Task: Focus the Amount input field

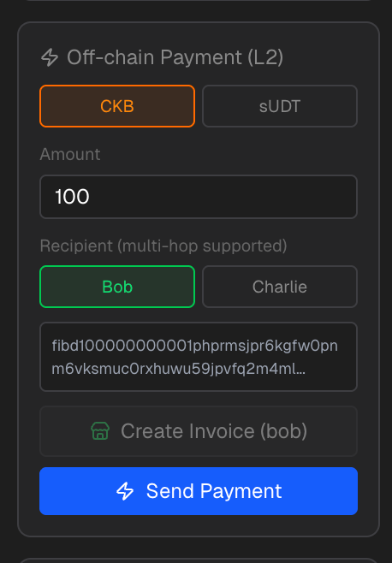Action: coord(199,197)
